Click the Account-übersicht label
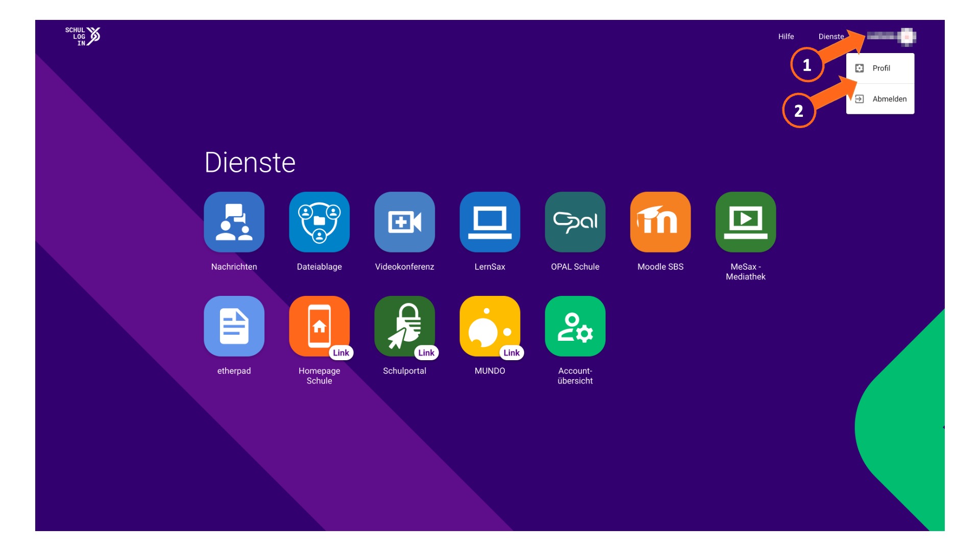Screen dimensions: 980x551 575,376
